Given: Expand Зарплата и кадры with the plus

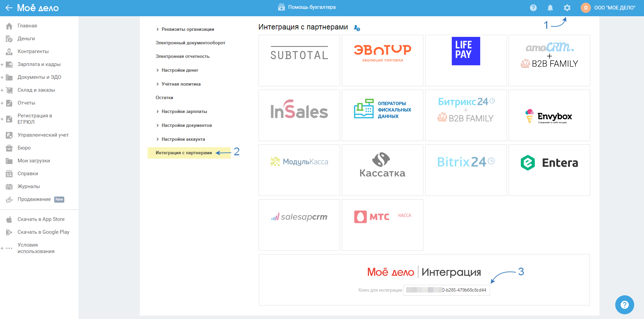Looking at the screenshot, I should click(2, 65).
